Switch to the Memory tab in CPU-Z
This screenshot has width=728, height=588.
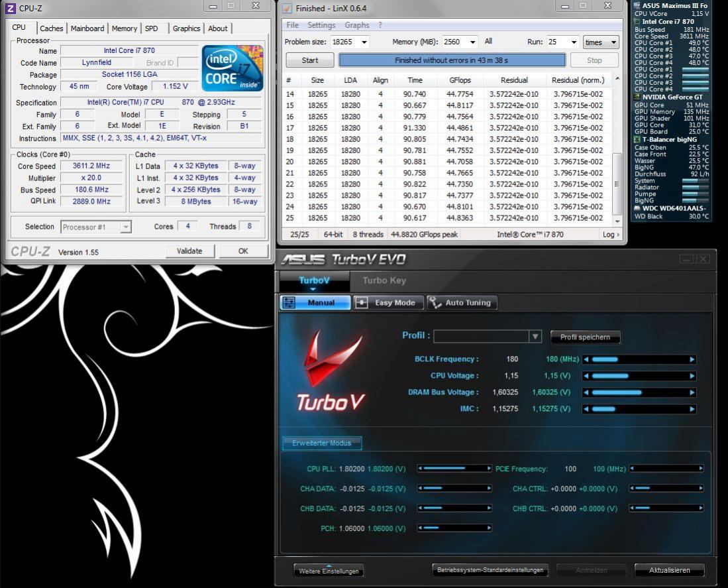point(125,29)
